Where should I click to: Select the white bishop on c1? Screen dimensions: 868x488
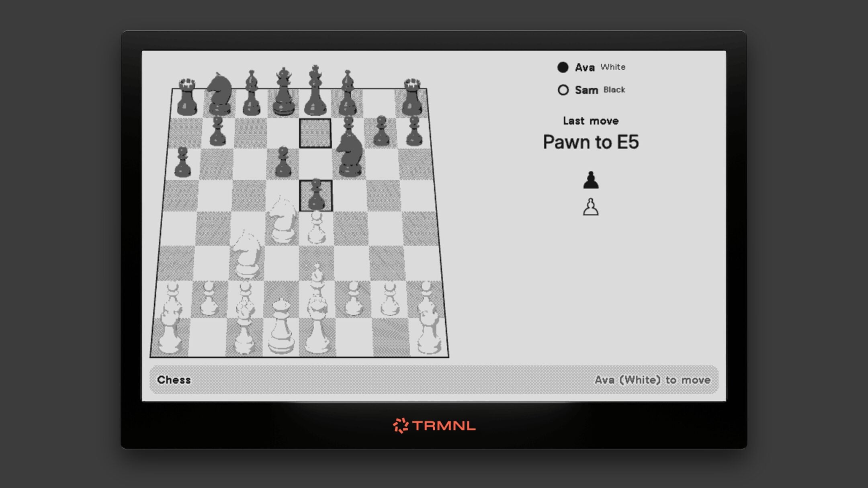click(244, 326)
